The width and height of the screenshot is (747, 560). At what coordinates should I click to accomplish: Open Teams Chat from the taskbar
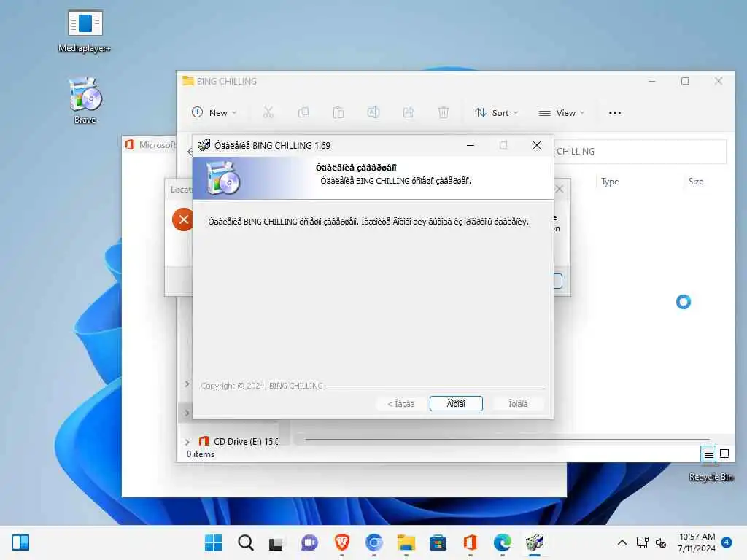(309, 542)
